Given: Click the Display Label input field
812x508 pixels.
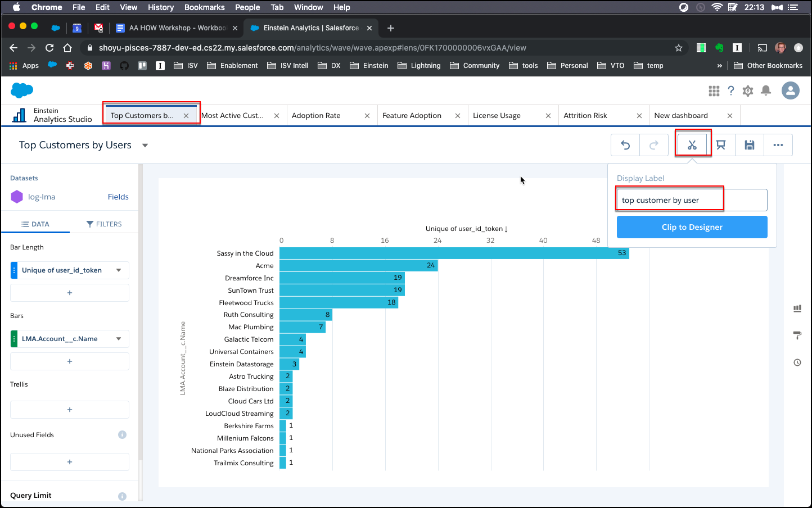Looking at the screenshot, I should (x=692, y=200).
